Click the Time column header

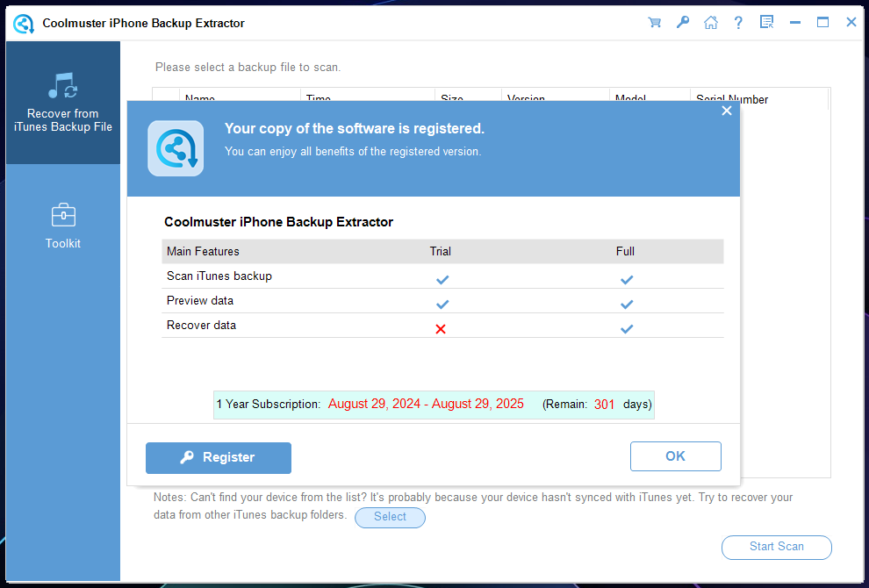[x=319, y=98]
